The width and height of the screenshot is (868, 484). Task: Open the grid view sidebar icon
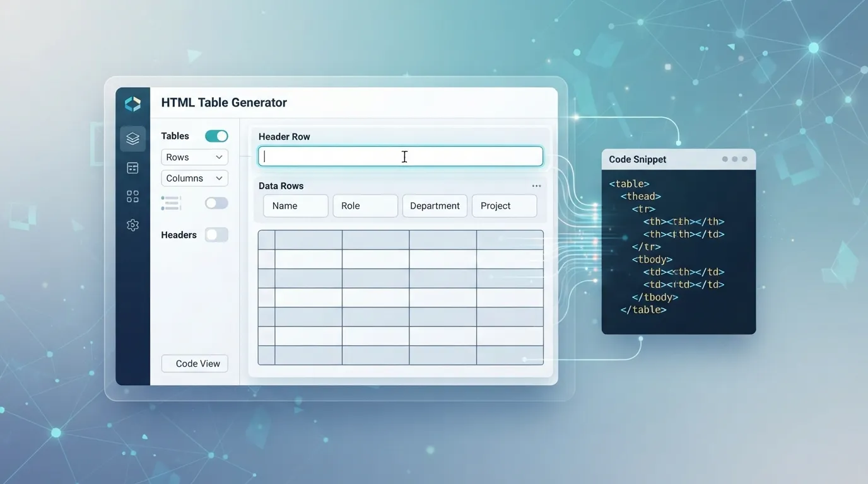(x=132, y=197)
